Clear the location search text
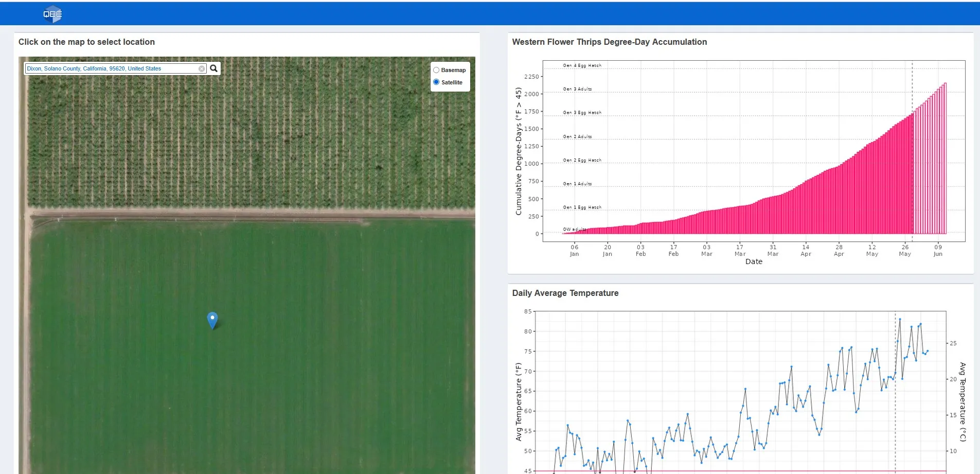This screenshot has width=980, height=474. [202, 68]
